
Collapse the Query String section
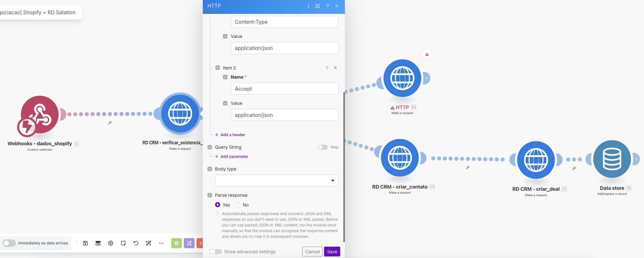pyautogui.click(x=210, y=147)
